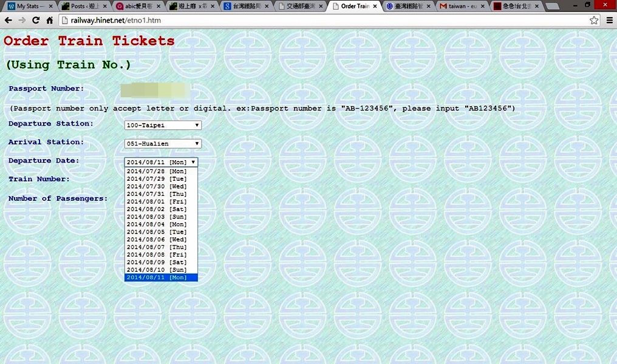The height and width of the screenshot is (364, 617).
Task: Click the browser back arrow
Action: (x=9, y=20)
